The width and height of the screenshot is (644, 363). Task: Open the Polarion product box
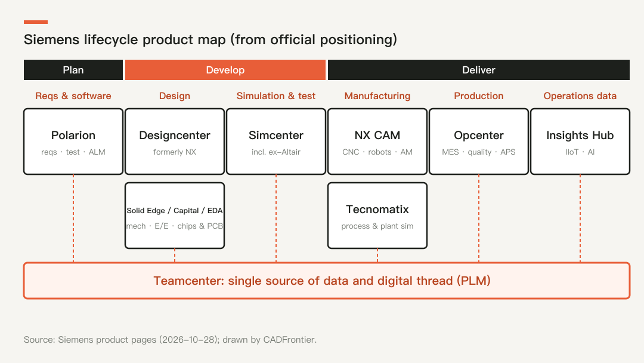(x=73, y=141)
